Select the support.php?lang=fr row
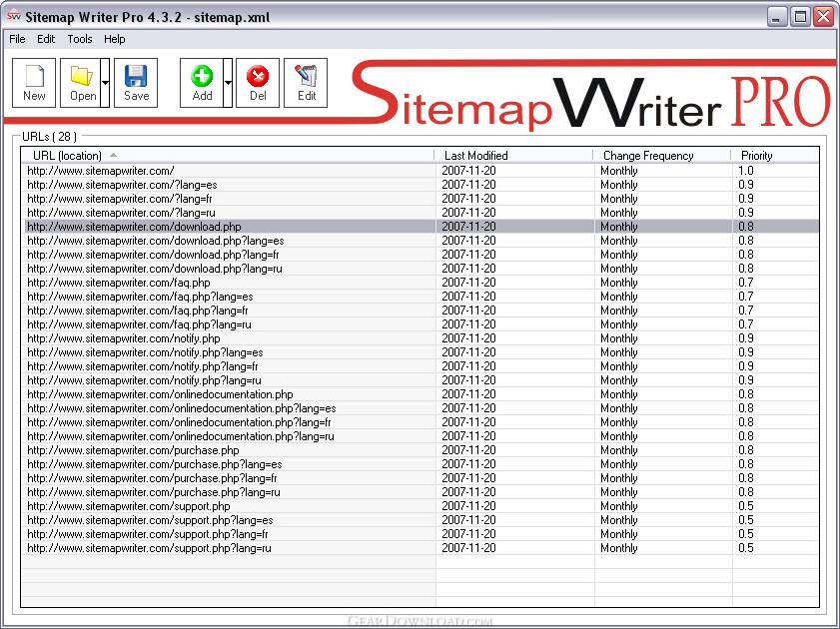The height and width of the screenshot is (629, 840). point(420,534)
